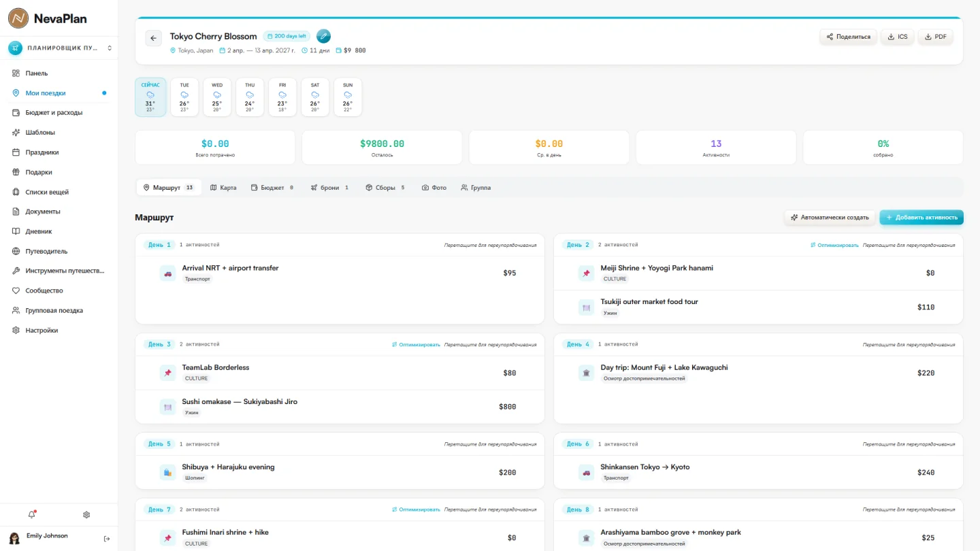Viewport: 980px width, 551px height.
Task: Open Списки вещей in sidebar
Action: click(59, 192)
